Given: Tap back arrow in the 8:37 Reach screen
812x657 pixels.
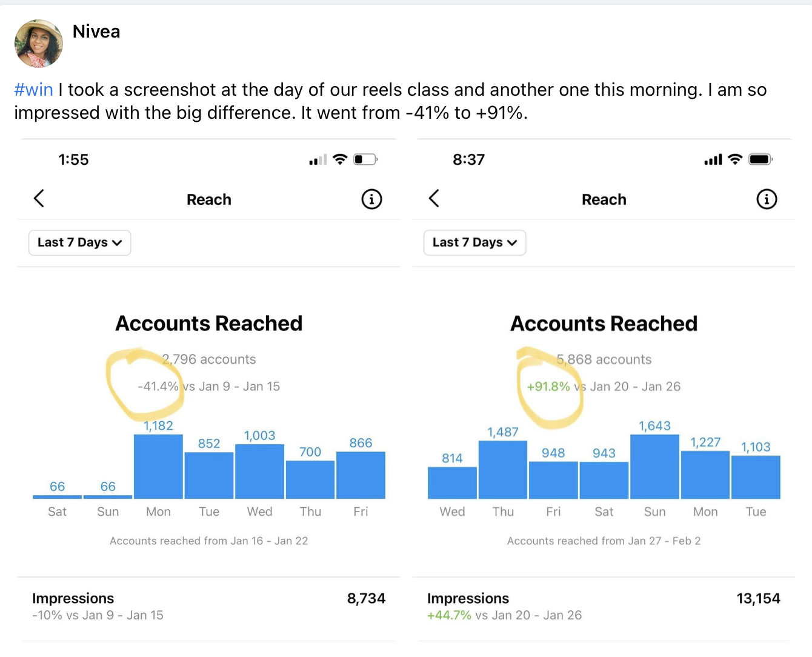Looking at the screenshot, I should pos(434,198).
